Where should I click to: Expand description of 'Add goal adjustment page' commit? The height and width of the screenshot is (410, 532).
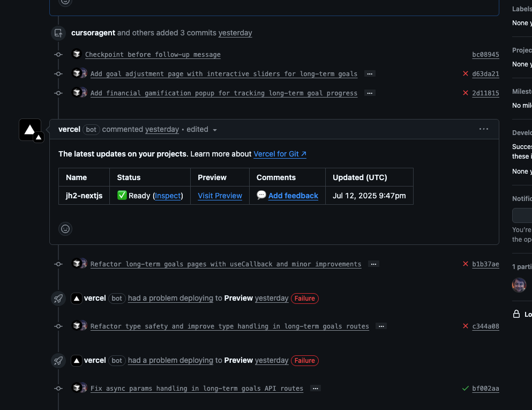(370, 73)
